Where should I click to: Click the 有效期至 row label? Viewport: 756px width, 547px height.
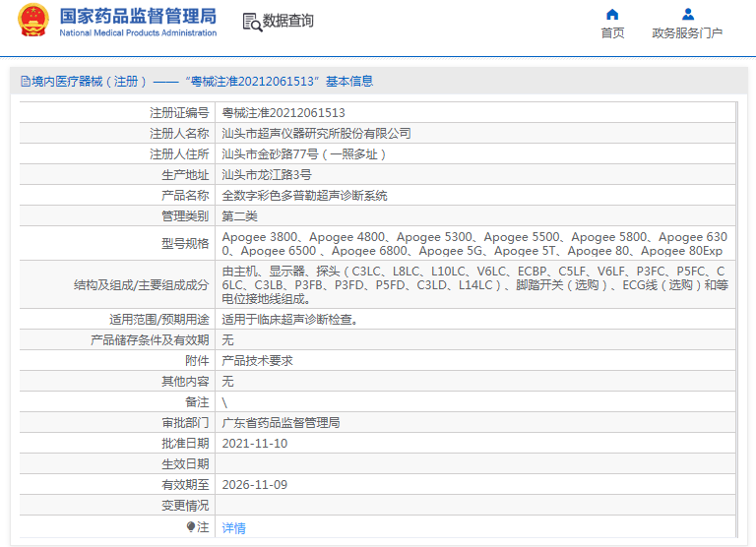click(185, 485)
